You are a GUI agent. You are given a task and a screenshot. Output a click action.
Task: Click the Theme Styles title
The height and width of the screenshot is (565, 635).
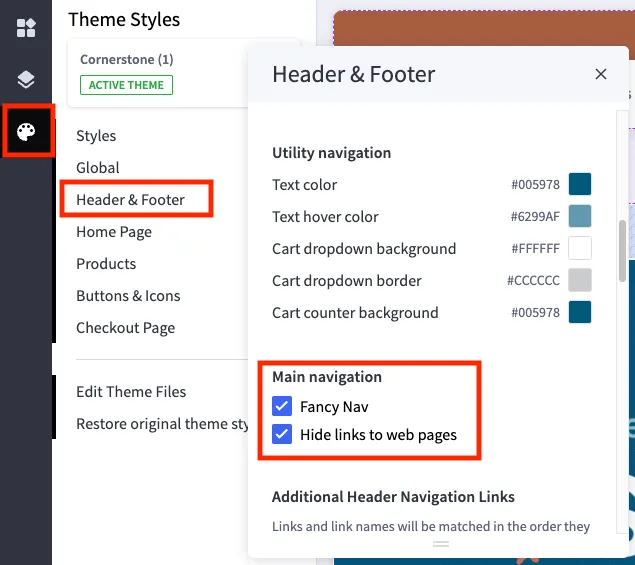124,19
